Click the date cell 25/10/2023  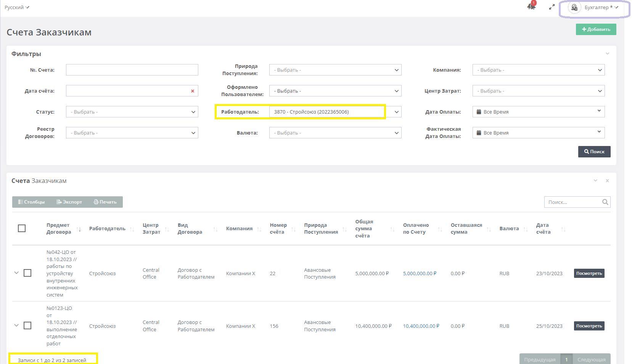[x=549, y=326]
